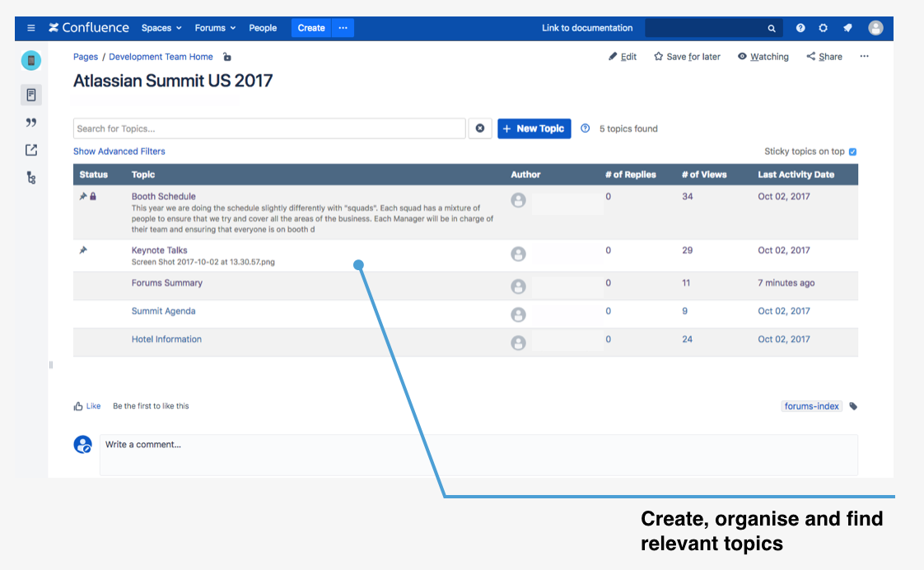Open the hamburger menu in top bar

[31, 28]
